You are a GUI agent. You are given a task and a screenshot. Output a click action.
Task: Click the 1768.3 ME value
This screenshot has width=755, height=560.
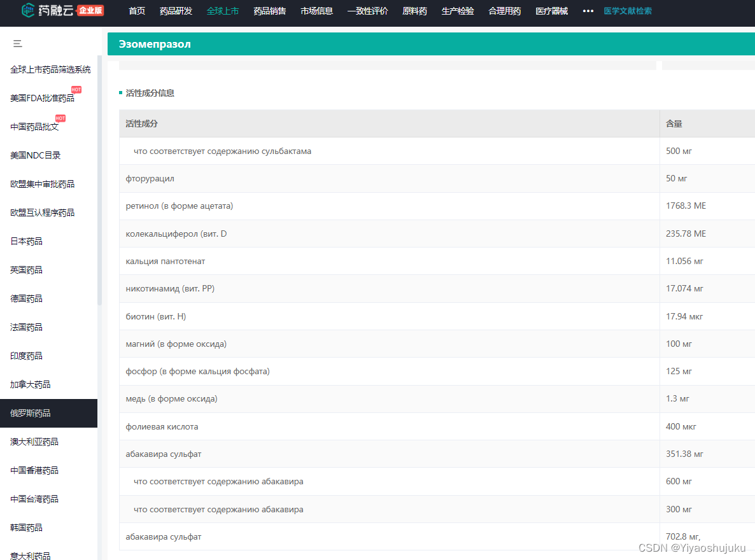point(686,206)
